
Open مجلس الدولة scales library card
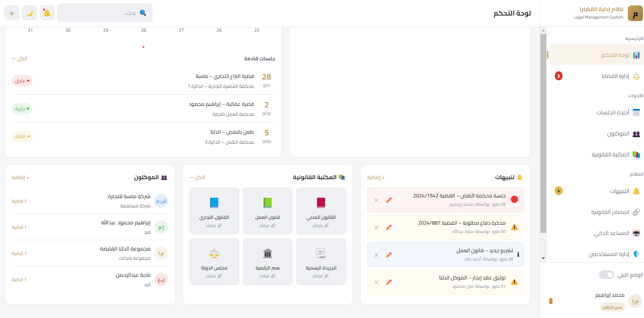click(214, 261)
